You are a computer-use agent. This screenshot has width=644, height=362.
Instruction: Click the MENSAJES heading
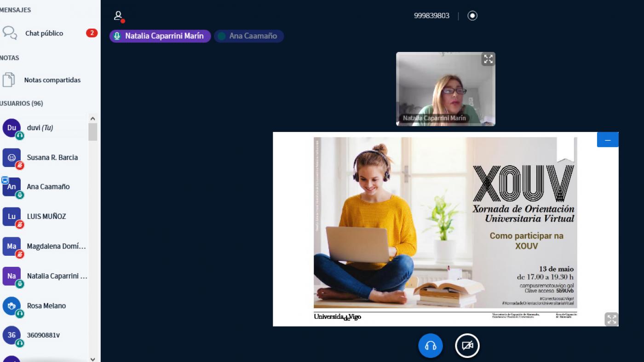[x=16, y=10]
